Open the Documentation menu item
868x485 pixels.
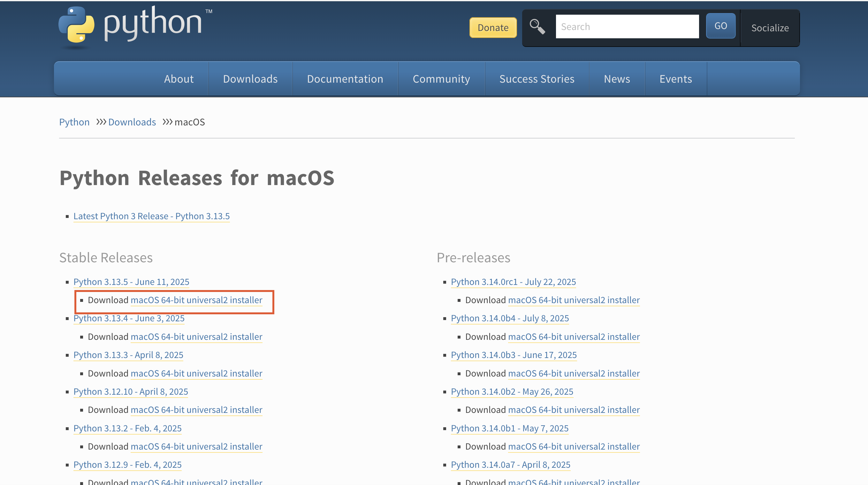coord(345,79)
